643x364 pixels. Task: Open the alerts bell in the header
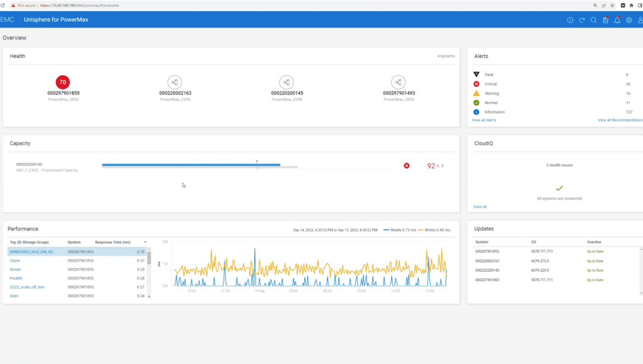[617, 20]
